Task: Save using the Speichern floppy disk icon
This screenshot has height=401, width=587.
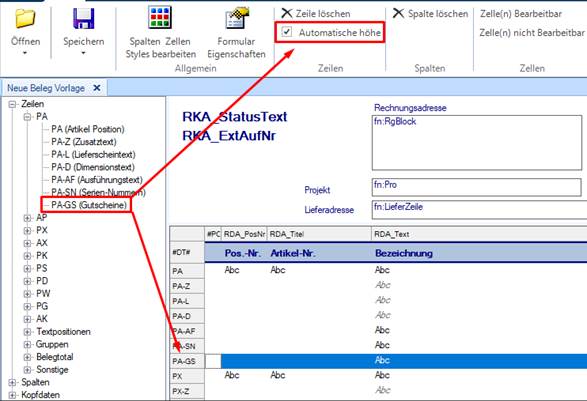Action: 83,18
